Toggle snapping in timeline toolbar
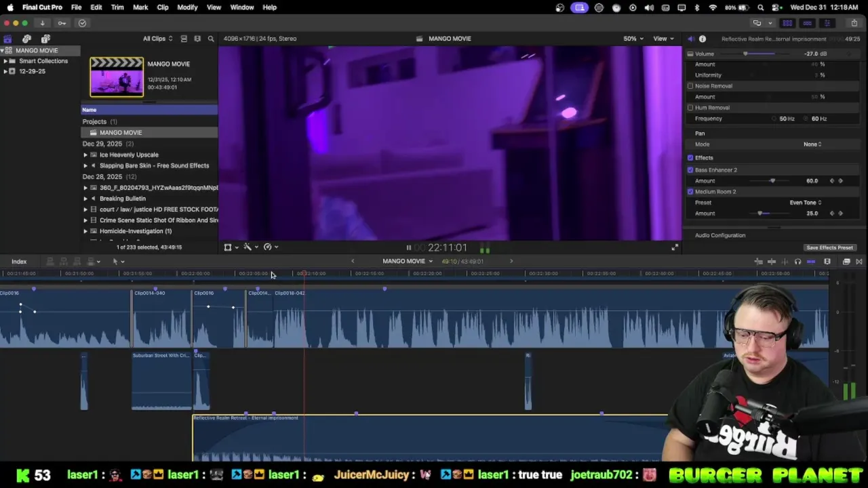 coord(811,262)
